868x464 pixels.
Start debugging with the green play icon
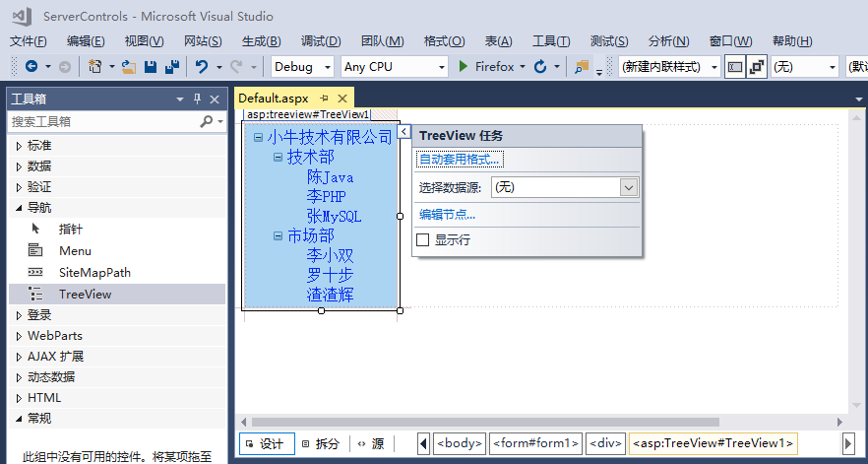[x=465, y=67]
